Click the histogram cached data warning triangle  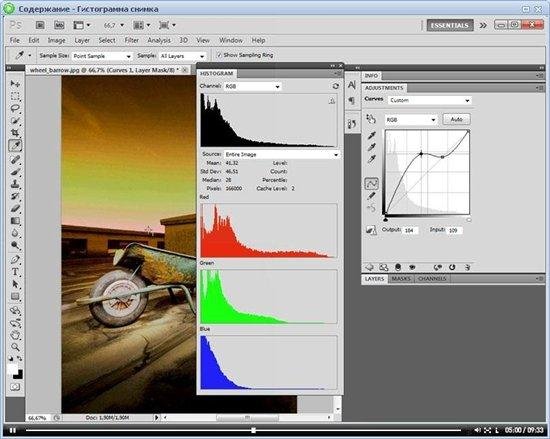[x=331, y=101]
